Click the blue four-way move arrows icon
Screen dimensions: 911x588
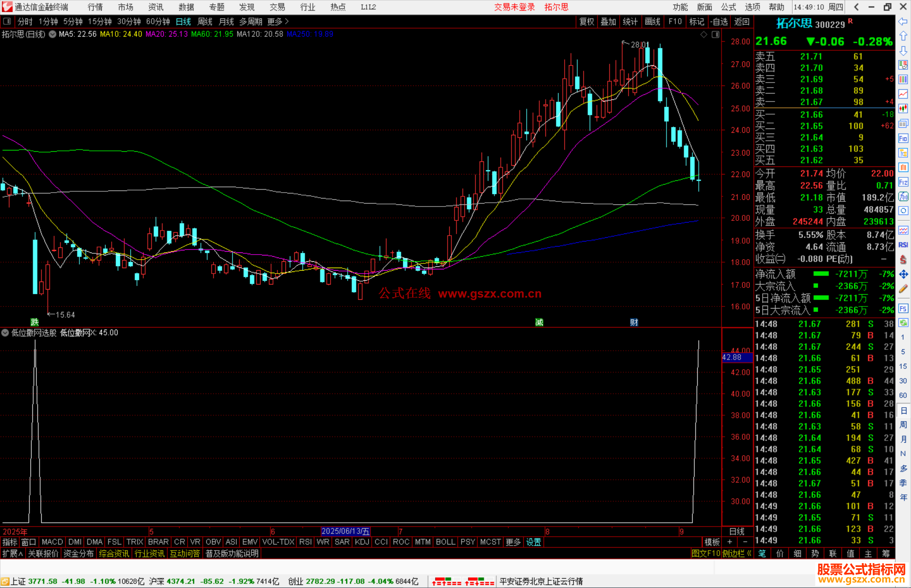click(903, 274)
